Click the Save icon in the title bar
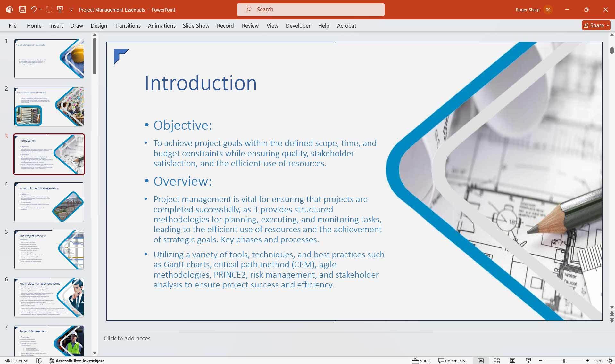615x364 pixels. (22, 10)
